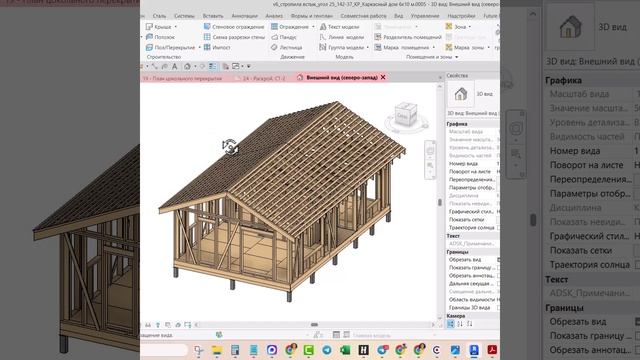Click the Текст модели tool
The width and height of the screenshot is (640, 360).
click(340, 27)
